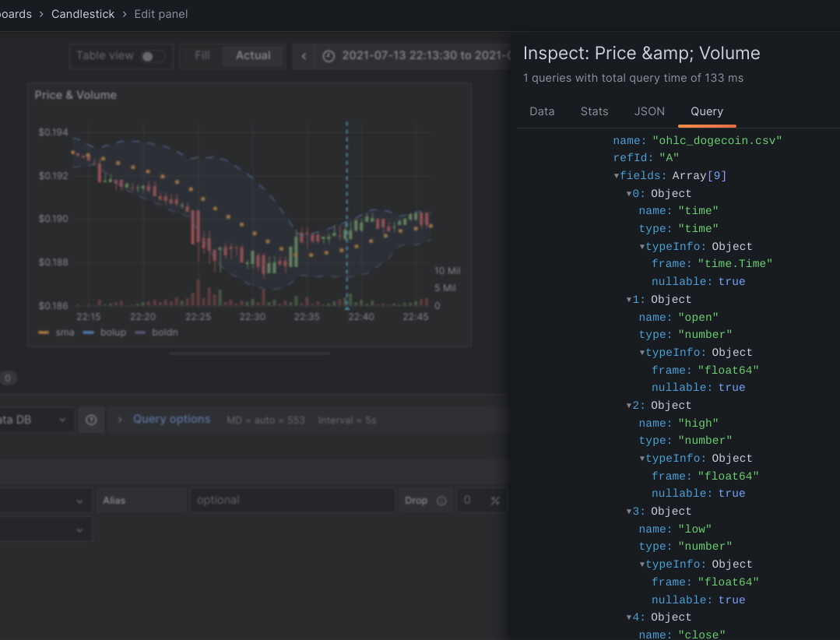Focus the Drop percent input
This screenshot has height=640, width=840.
481,500
